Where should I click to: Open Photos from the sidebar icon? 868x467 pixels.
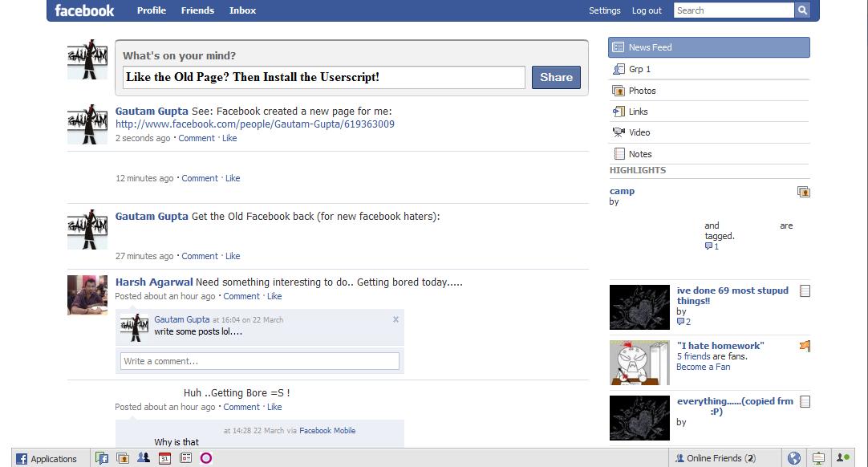coord(619,90)
